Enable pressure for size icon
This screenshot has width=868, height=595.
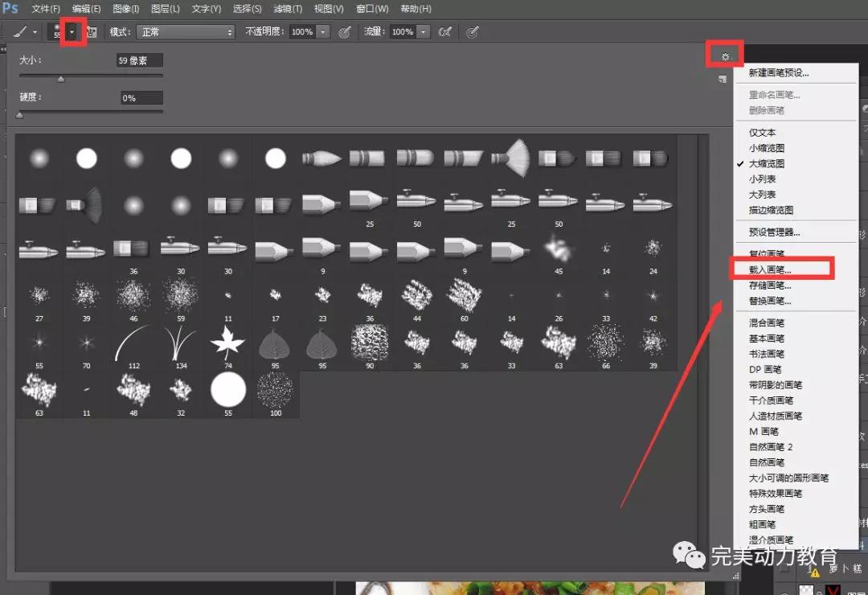coord(473,32)
